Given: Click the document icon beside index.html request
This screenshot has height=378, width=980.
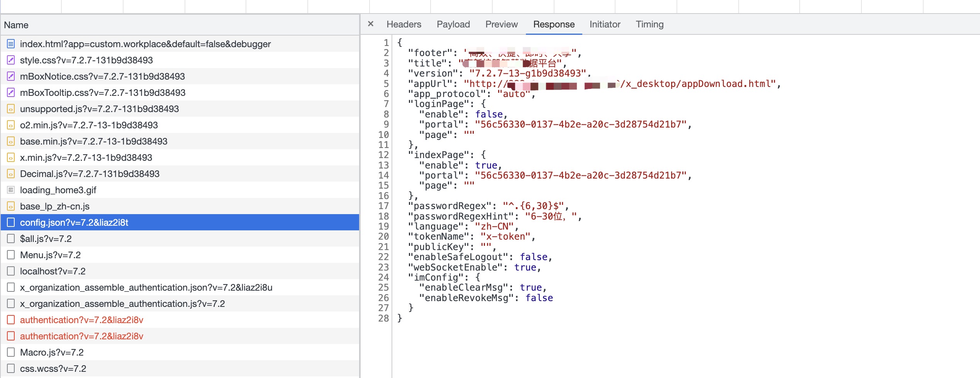Looking at the screenshot, I should [11, 44].
